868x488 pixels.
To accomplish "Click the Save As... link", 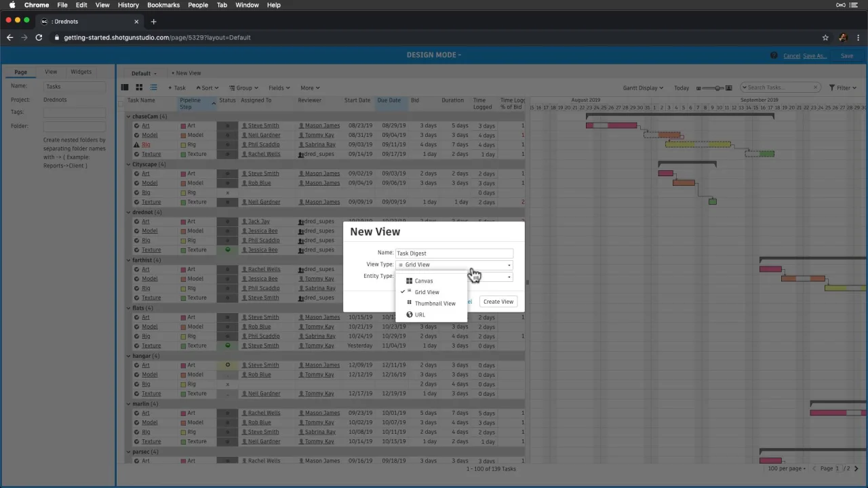I will [x=815, y=56].
